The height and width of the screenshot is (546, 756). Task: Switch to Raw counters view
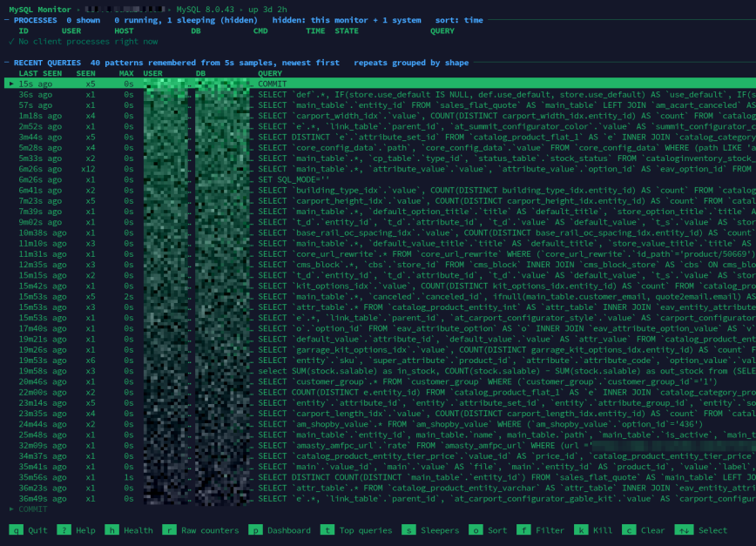click(x=210, y=530)
